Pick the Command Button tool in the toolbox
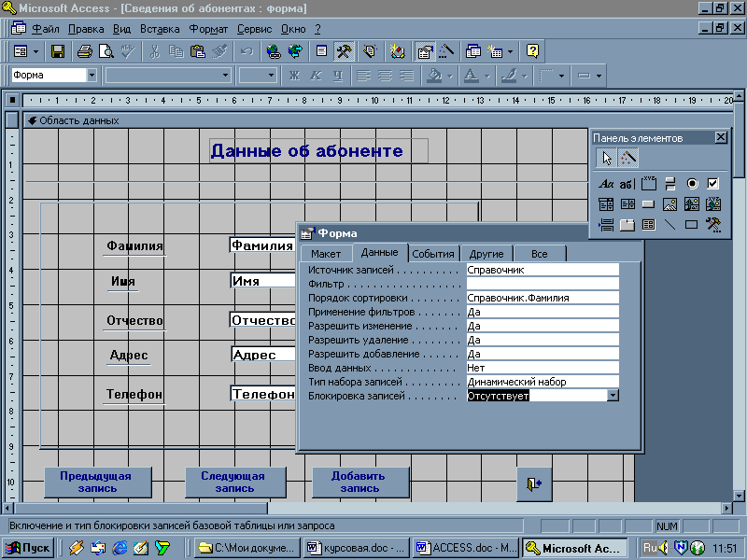Screen dimensions: 747x560 648,204
